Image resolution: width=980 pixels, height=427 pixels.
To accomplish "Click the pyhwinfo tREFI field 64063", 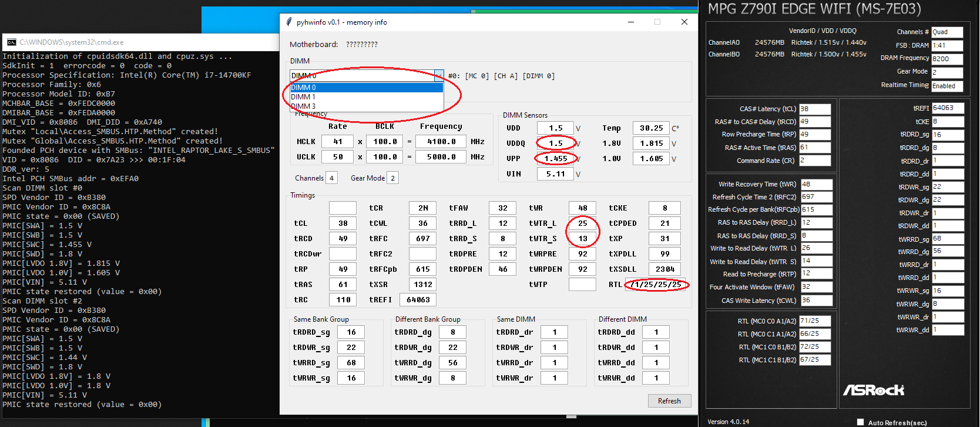I will (418, 300).
